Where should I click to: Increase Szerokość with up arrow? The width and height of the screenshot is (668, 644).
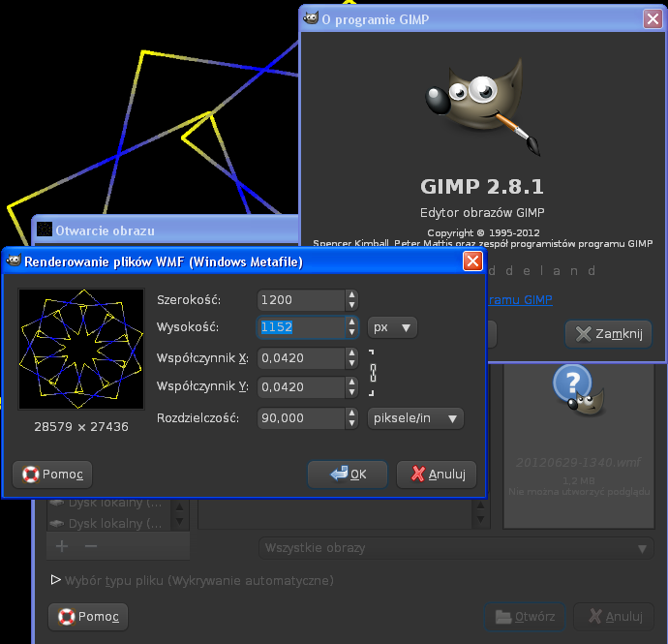(351, 295)
